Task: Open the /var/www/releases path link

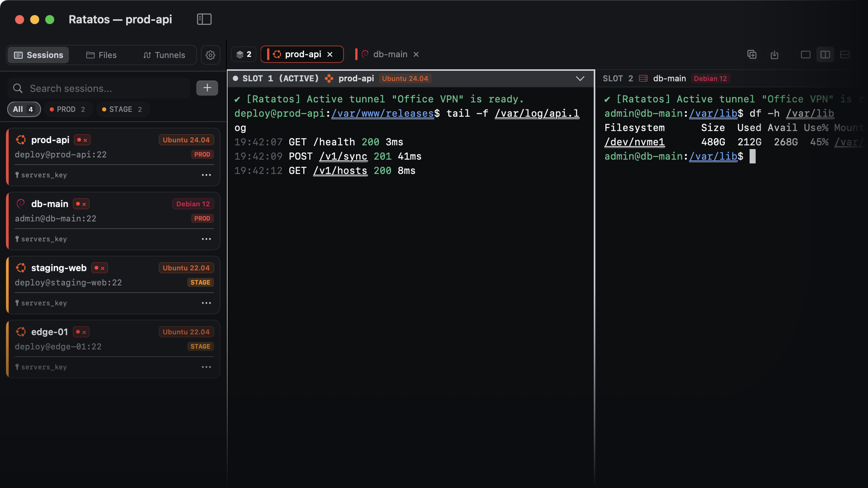Action: 383,113
